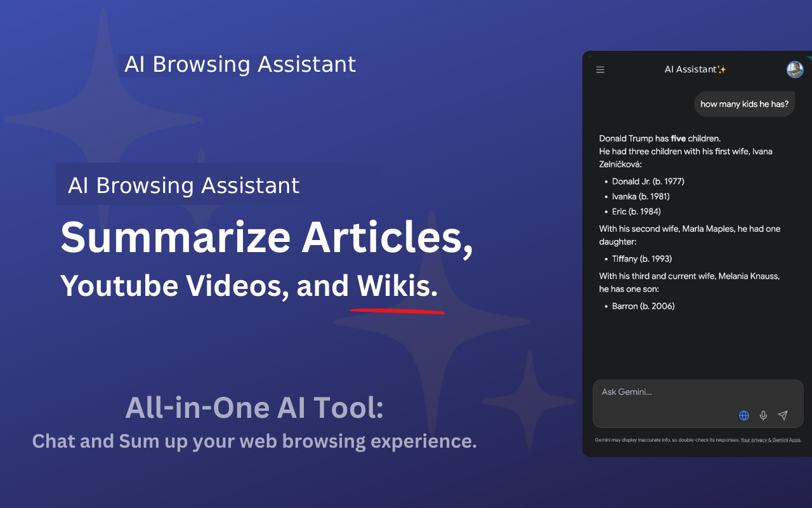This screenshot has width=812, height=508.
Task: Click the "Eric (b. 1984)" list item
Action: coord(636,211)
